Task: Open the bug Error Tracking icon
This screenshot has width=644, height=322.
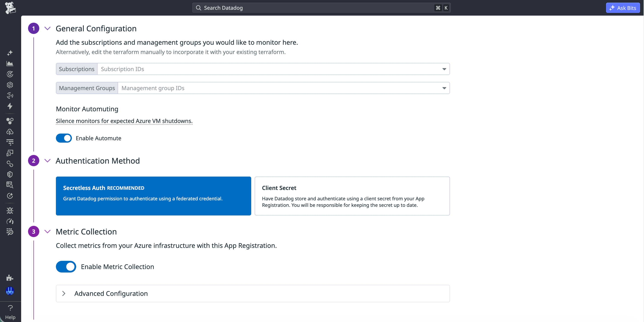Action: click(10, 210)
